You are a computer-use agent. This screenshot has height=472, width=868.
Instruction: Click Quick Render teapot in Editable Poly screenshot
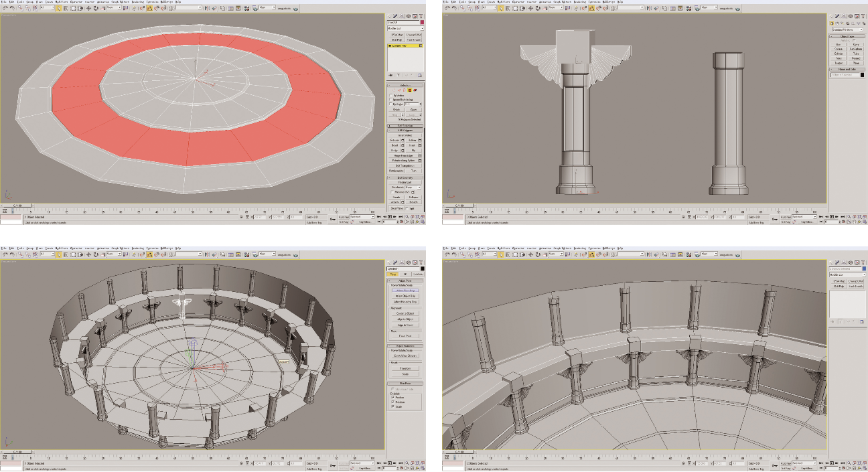295,9
